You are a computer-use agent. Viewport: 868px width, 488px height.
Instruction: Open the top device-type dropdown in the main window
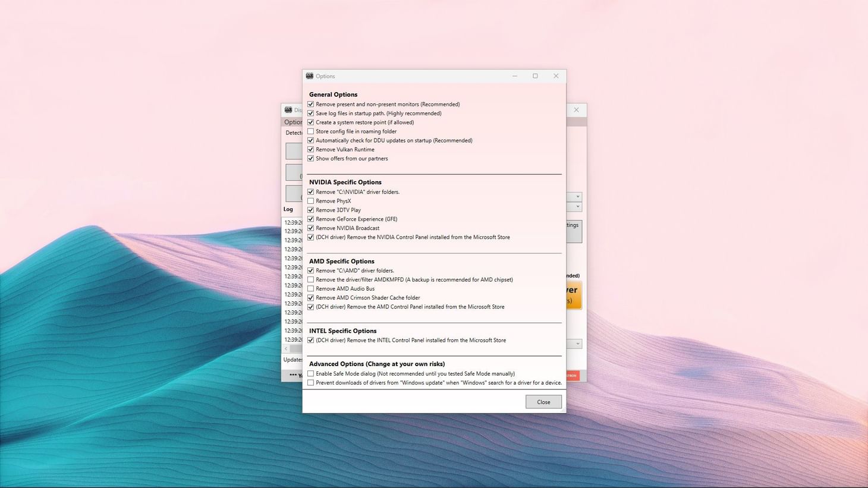pos(576,196)
